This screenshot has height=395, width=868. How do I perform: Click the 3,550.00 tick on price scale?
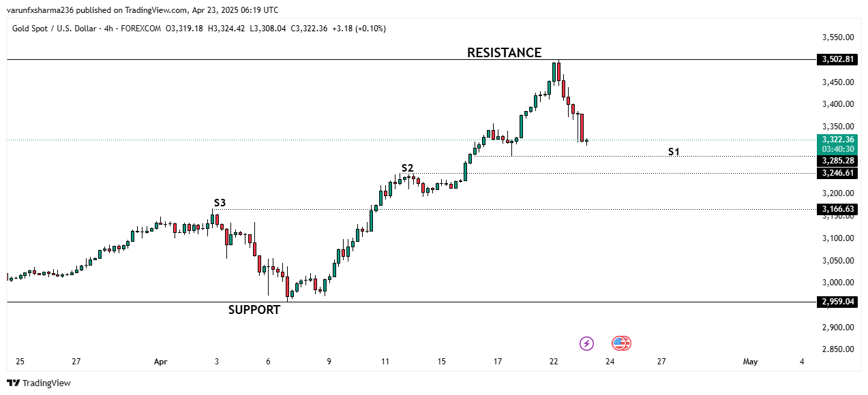(x=838, y=38)
